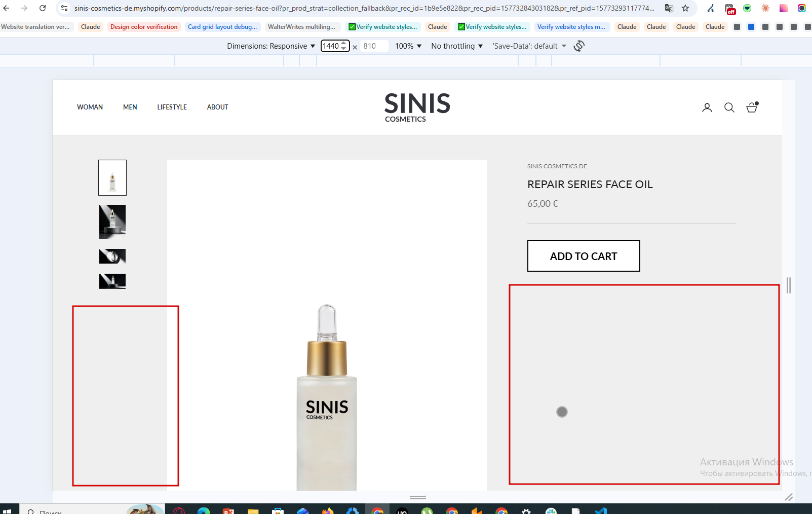Open the store search icon
This screenshot has width=812, height=514.
[x=729, y=107]
